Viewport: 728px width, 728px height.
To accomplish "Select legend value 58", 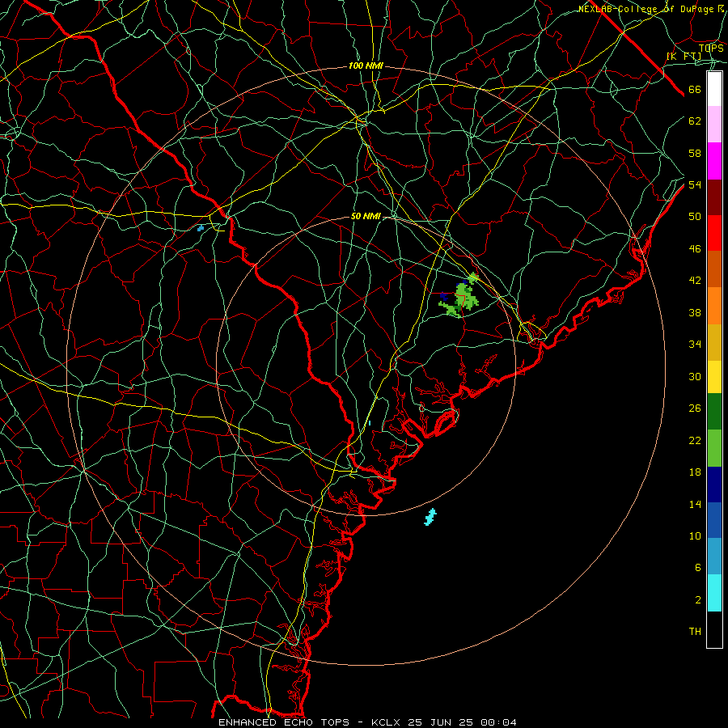I will pos(695,153).
